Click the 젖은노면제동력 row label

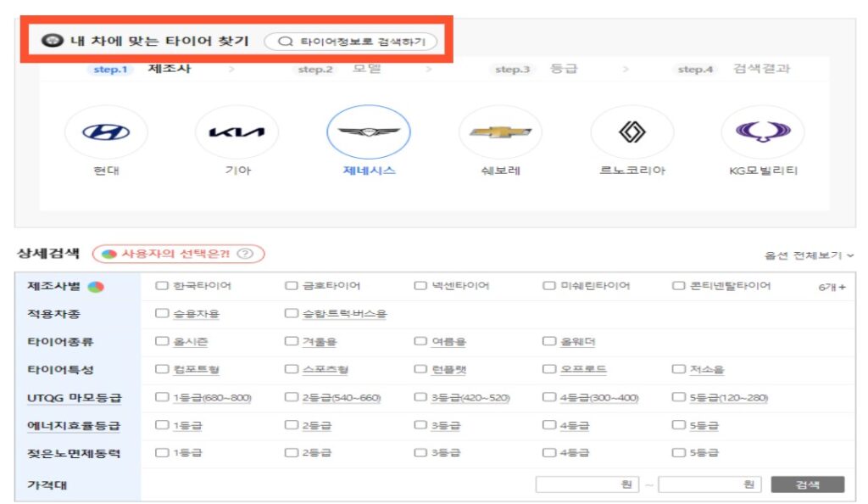click(x=74, y=453)
